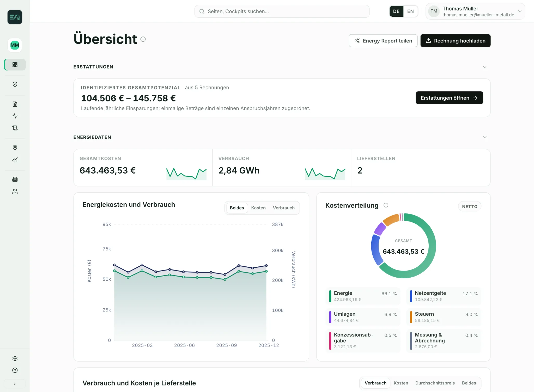Viewport: 534px width, 392px height.
Task: Open the activity pulse sidebar icon
Action: 15,116
